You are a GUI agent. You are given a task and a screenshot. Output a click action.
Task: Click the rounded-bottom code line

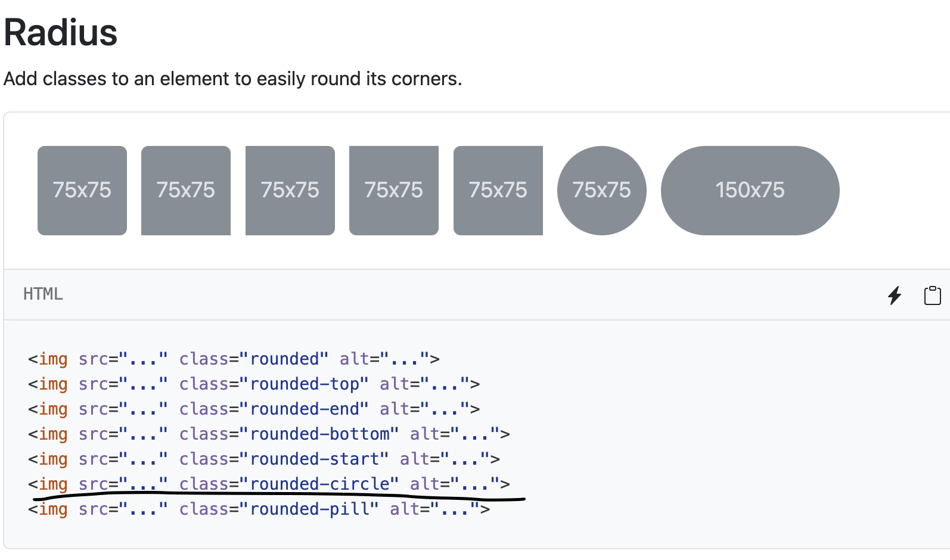[x=269, y=434]
